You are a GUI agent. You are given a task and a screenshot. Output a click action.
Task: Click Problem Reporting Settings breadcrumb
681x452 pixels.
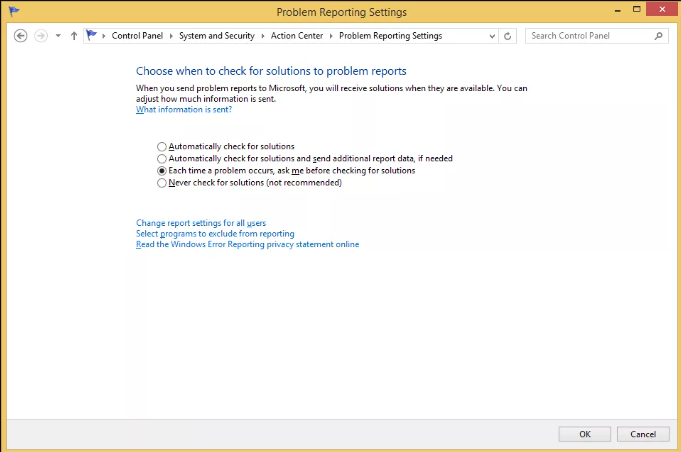390,36
